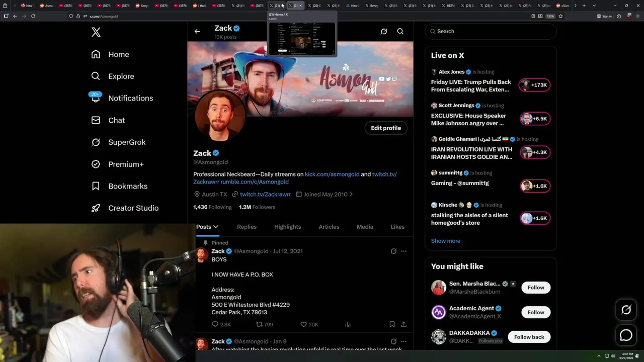The width and height of the screenshot is (644, 362).
Task: Open Notifications with 20+ badge
Action: [122, 98]
